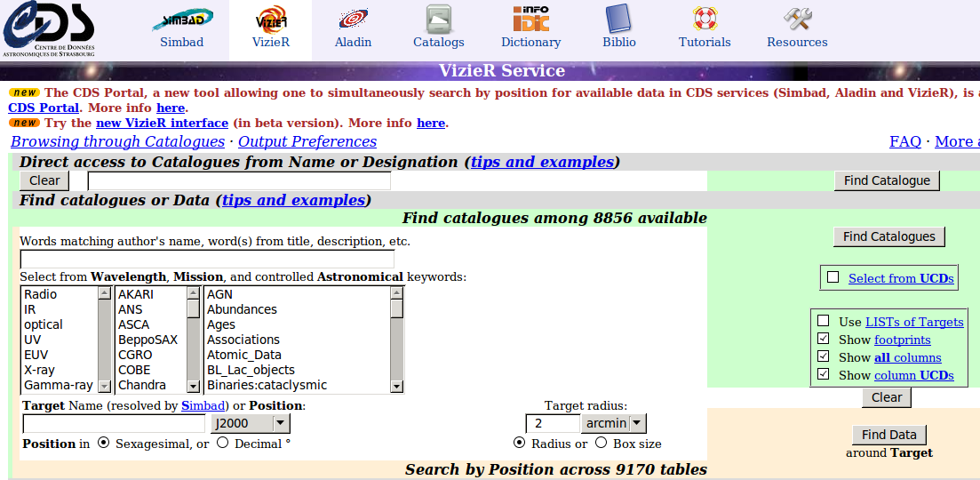Viewport: 980px width, 480px height.
Task: Select the Radius radio button
Action: [x=519, y=443]
